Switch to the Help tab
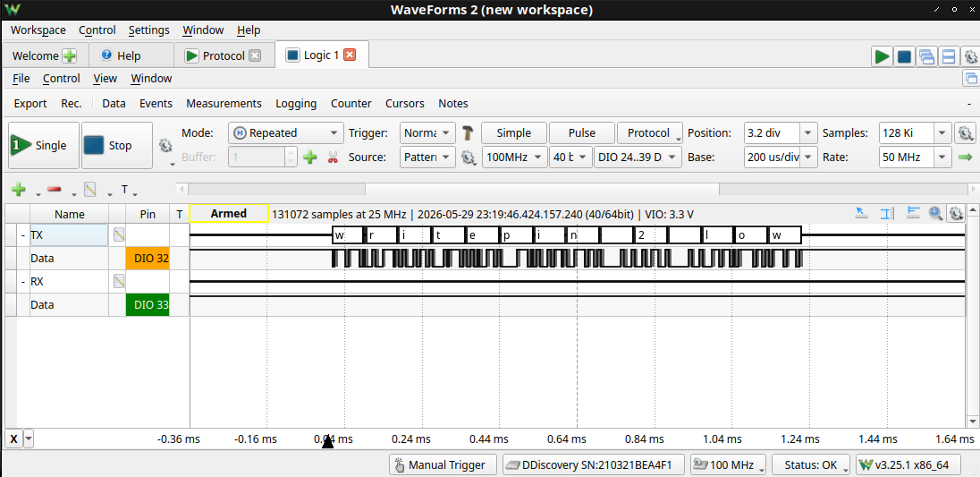The height and width of the screenshot is (477, 980). coord(129,55)
